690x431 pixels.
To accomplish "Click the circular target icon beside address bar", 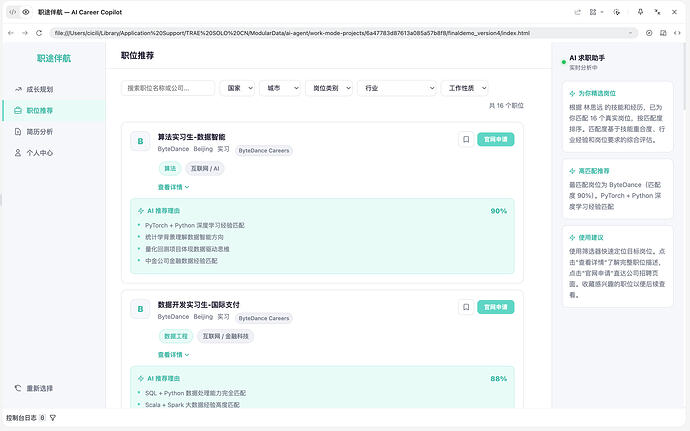I will [x=649, y=33].
